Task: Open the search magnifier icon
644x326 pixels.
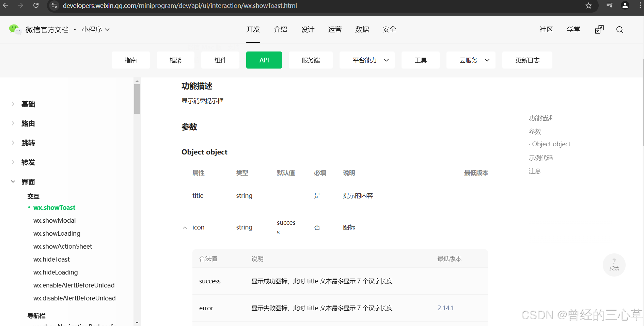Action: tap(620, 30)
